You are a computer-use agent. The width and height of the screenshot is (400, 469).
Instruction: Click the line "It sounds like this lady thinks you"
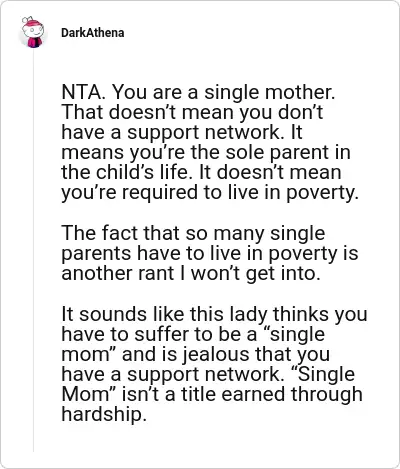pos(214,314)
